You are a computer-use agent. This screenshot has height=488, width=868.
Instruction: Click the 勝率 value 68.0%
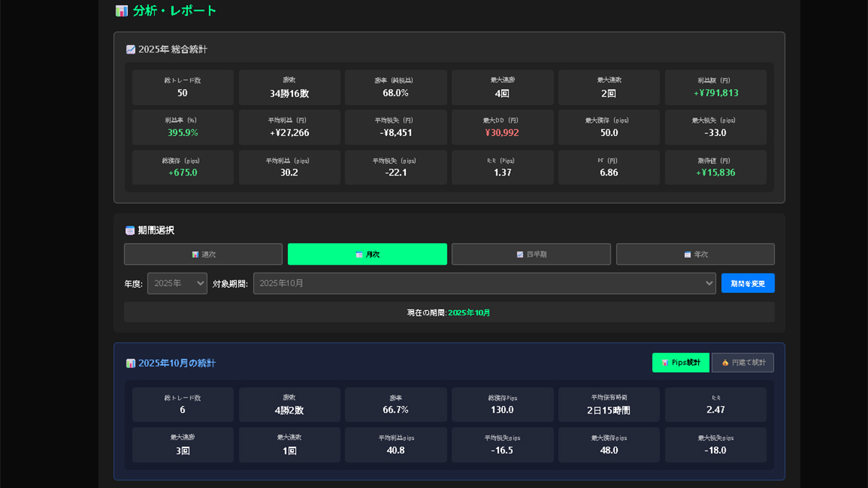[x=396, y=93]
